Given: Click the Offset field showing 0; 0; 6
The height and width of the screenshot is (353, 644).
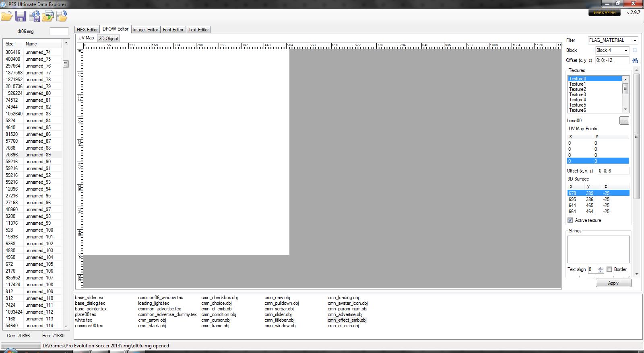Looking at the screenshot, I should [x=613, y=171].
